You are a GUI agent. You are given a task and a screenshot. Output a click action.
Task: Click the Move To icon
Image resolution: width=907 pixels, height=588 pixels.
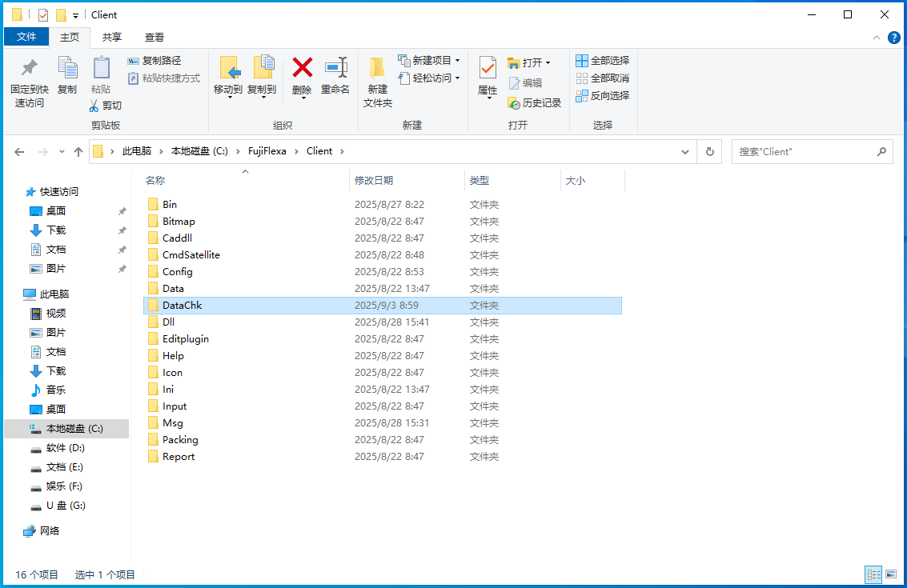[x=228, y=69]
